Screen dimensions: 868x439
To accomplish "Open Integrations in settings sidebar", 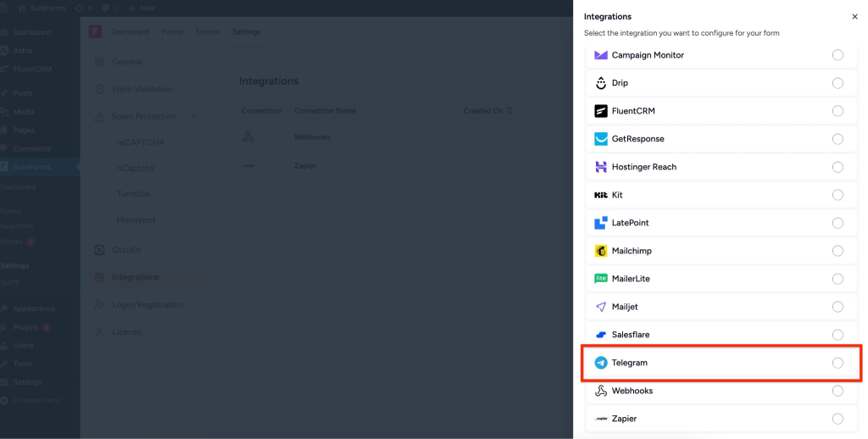I will coord(147,277).
